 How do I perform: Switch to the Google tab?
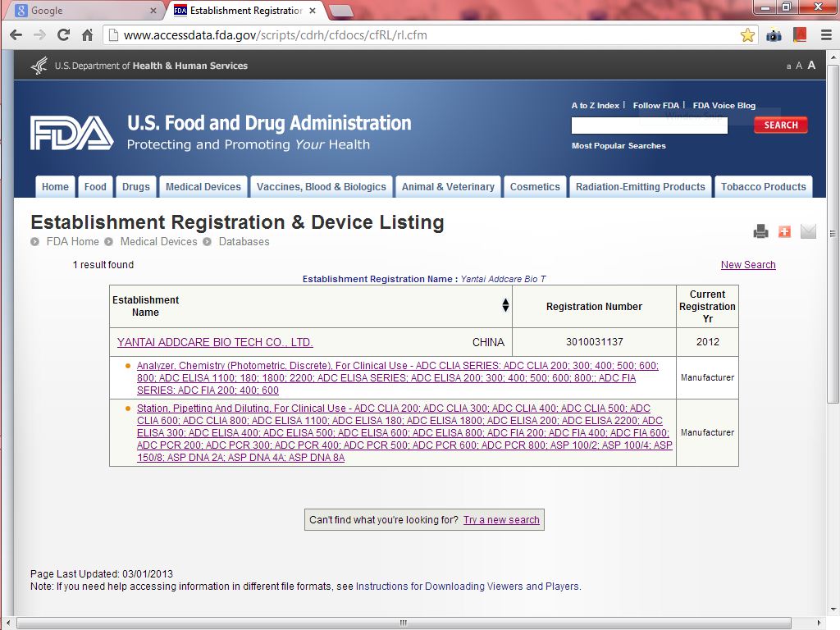[x=85, y=11]
